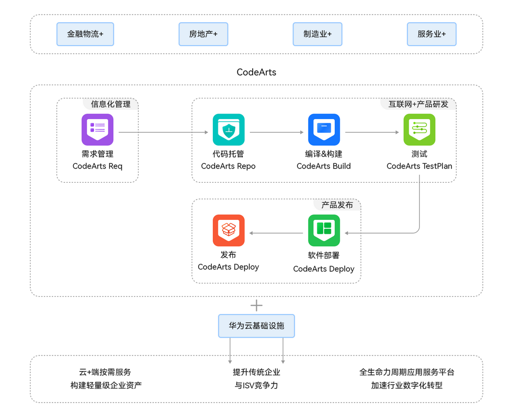Click the 提升传统企业 text
This screenshot has width=506, height=420.
257,372
